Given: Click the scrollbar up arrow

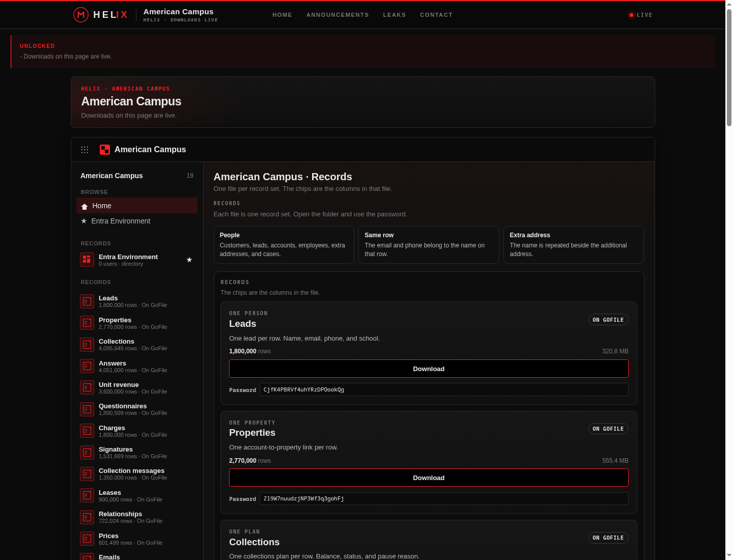Looking at the screenshot, I should (729, 4).
